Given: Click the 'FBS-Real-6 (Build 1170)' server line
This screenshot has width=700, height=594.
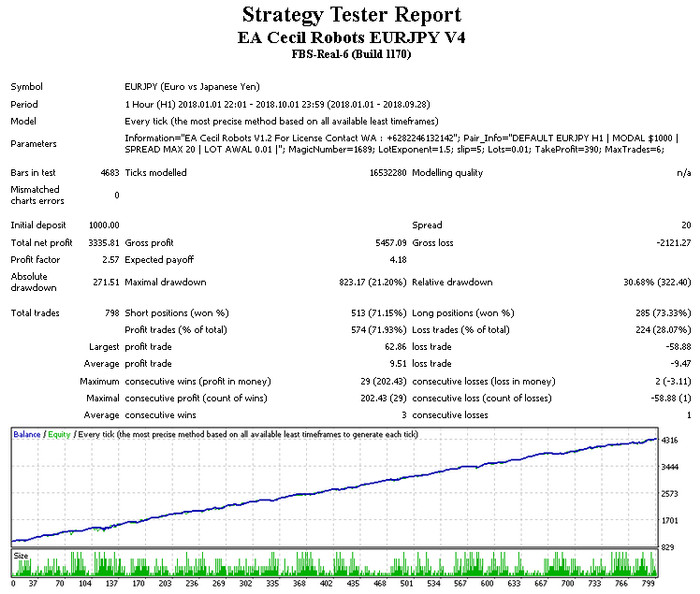Looking at the screenshot, I should click(351, 54).
